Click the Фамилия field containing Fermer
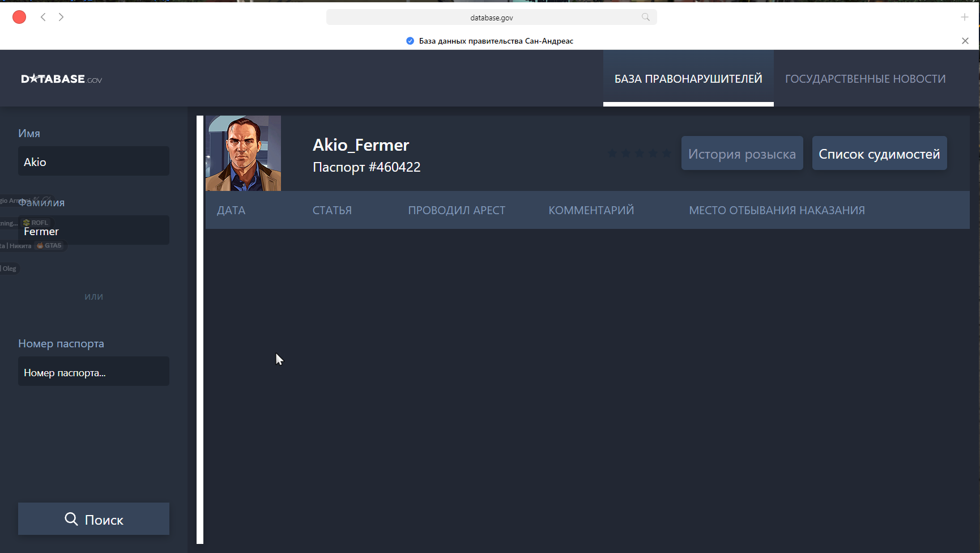This screenshot has width=980, height=553. click(x=93, y=231)
